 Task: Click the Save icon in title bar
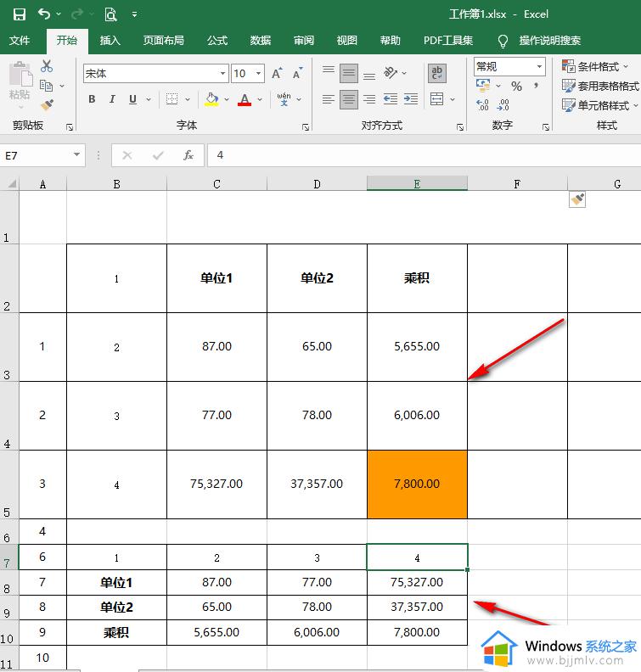20,14
